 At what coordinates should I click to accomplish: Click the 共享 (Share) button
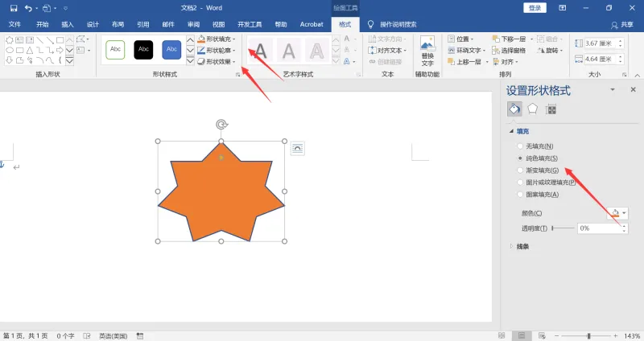[x=622, y=25]
